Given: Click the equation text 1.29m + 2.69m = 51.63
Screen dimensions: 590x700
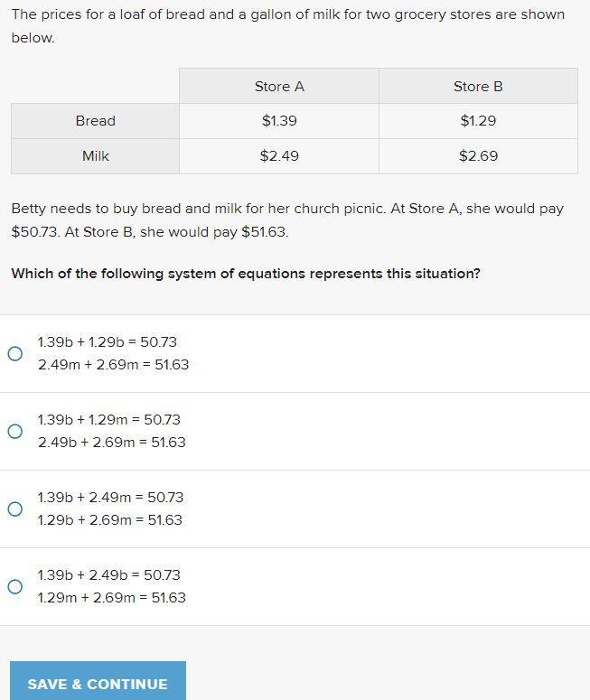Looking at the screenshot, I should coord(111,598).
